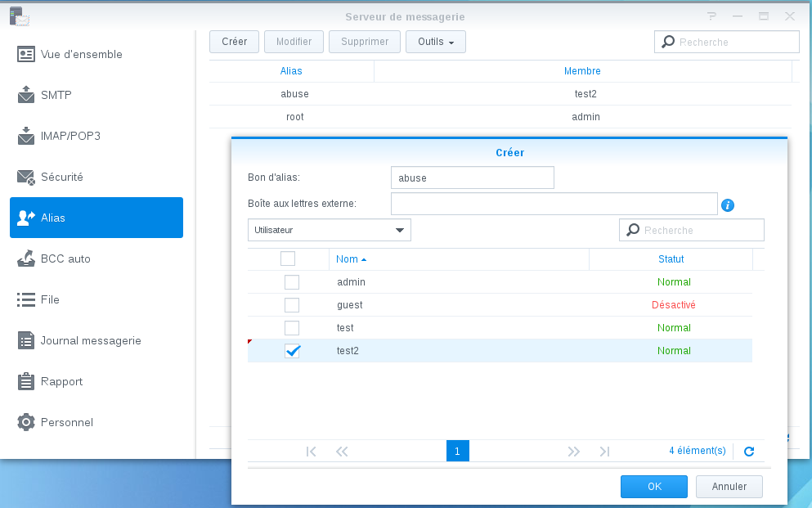Click the previous page double-arrow icon
Screen dimensions: 812x508
(342, 451)
